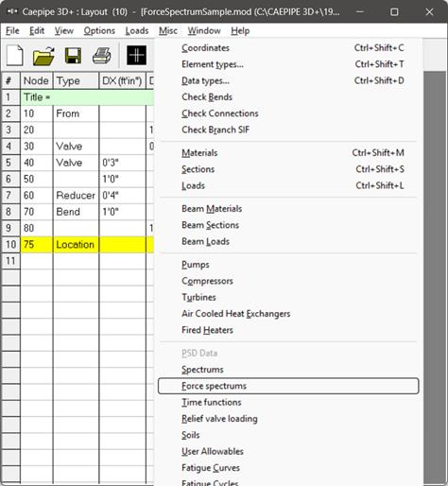Open the Window menu
Screen dimensions: 448x486
[204, 31]
